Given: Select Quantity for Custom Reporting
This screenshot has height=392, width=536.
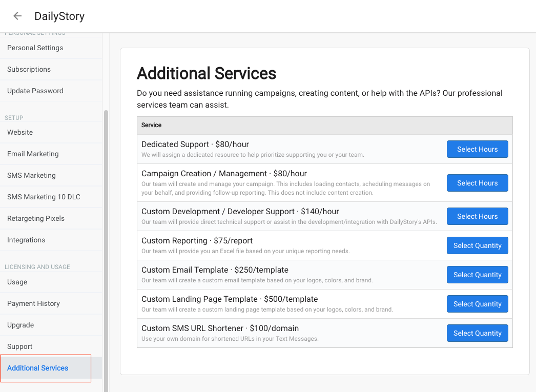Looking at the screenshot, I should click(477, 245).
